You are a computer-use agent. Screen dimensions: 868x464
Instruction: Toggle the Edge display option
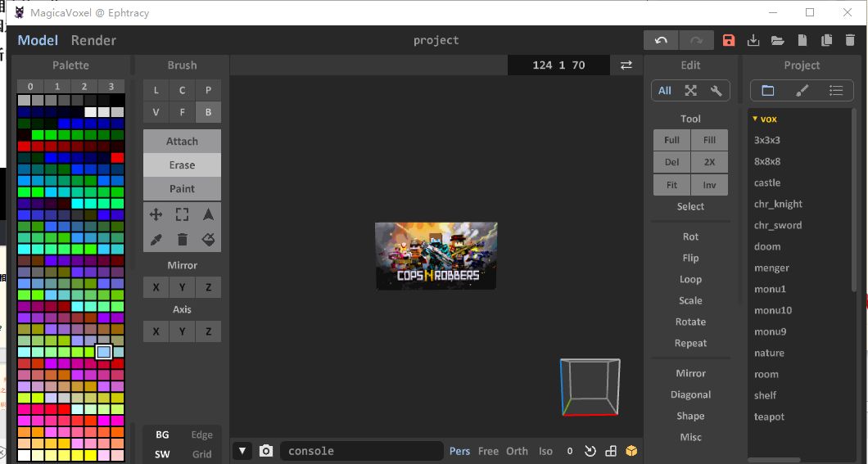pyautogui.click(x=201, y=435)
